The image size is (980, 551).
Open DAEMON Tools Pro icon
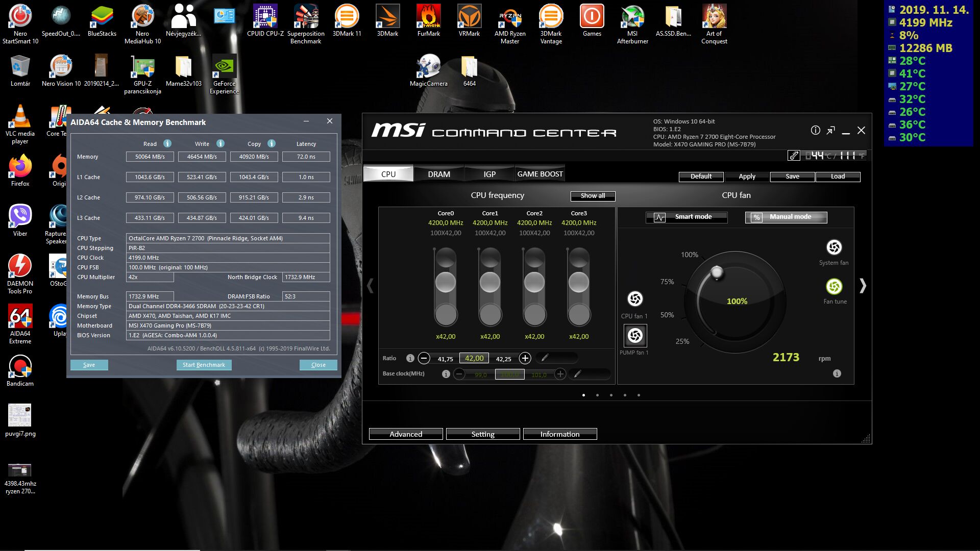tap(20, 274)
